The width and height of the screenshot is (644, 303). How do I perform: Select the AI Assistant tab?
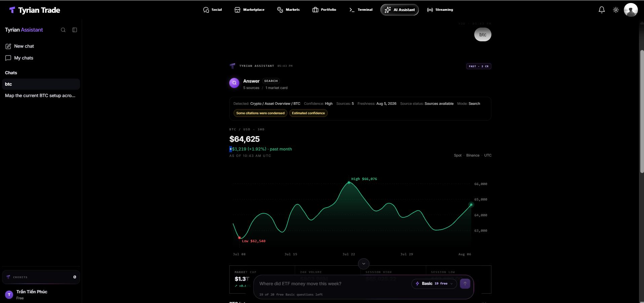(400, 10)
